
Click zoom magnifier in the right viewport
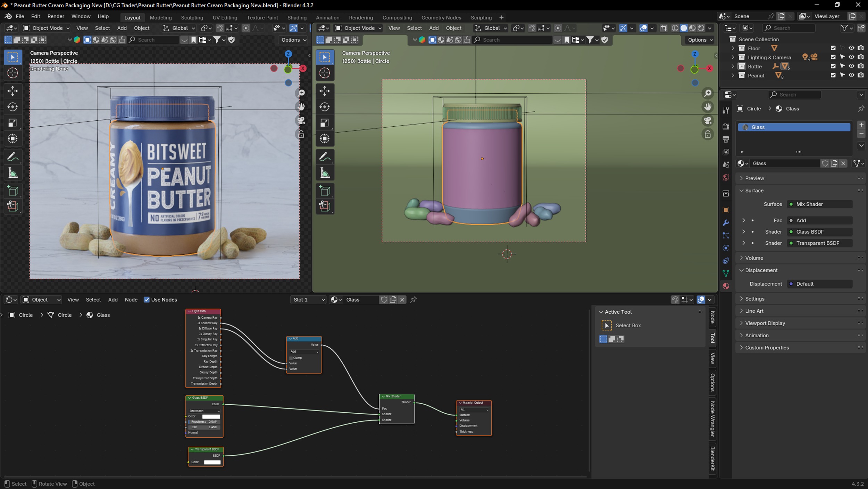point(708,93)
